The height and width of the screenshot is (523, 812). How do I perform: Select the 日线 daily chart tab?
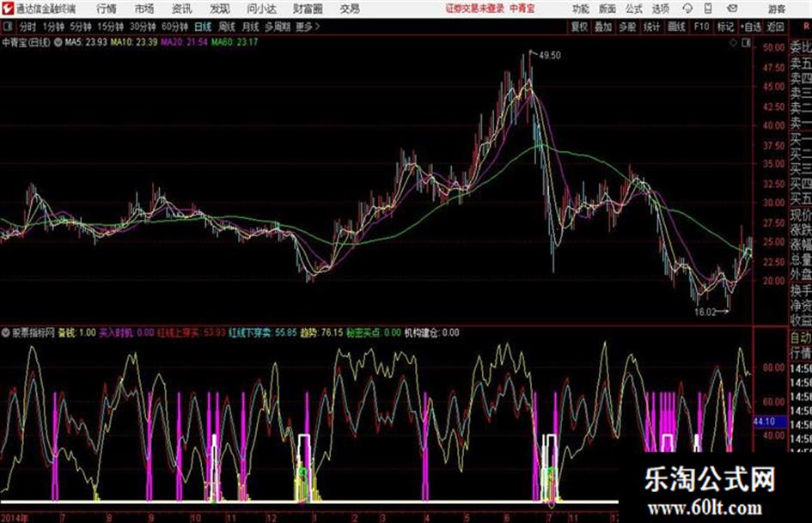203,27
